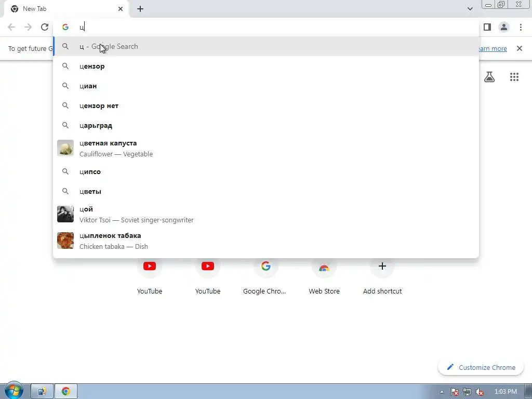Open the taskbar clock showing 1:03 PM
The width and height of the screenshot is (532, 399).
(x=506, y=392)
